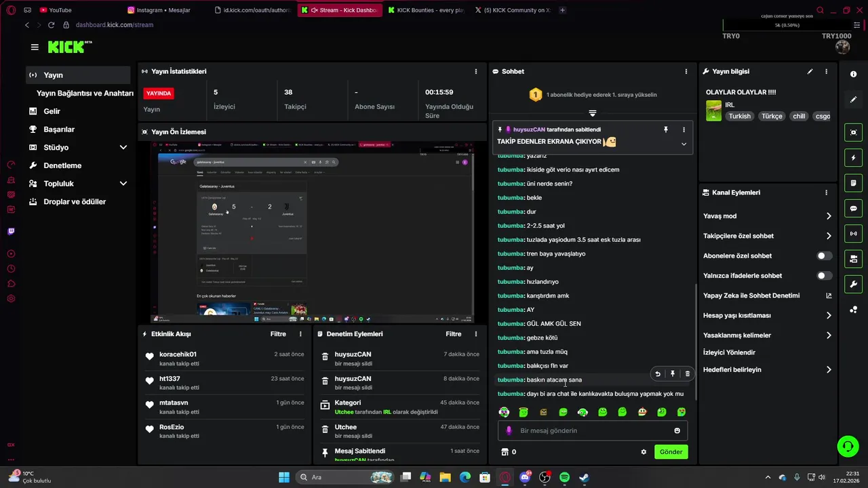
Task: Click the Turkish tag in stream info
Action: pos(739,116)
